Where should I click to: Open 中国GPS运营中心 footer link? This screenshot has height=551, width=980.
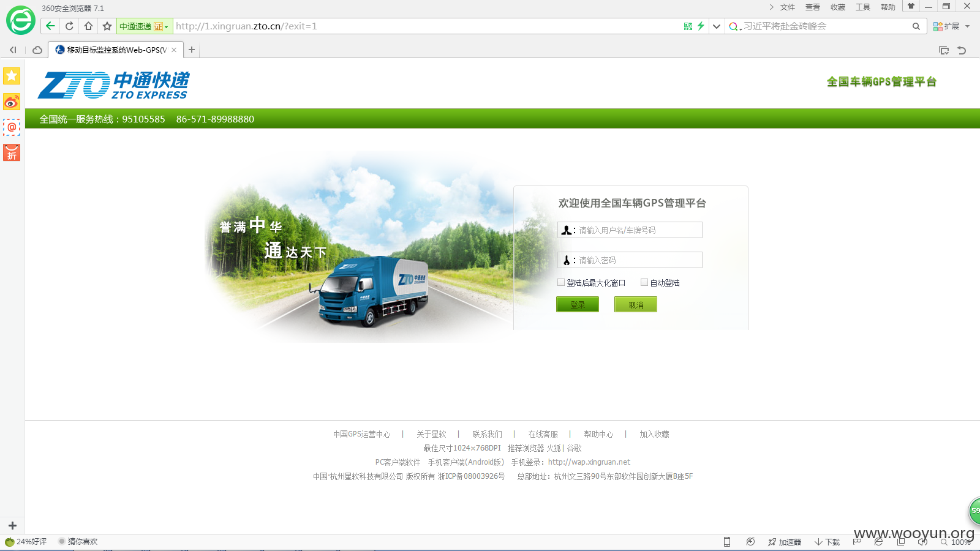point(361,434)
